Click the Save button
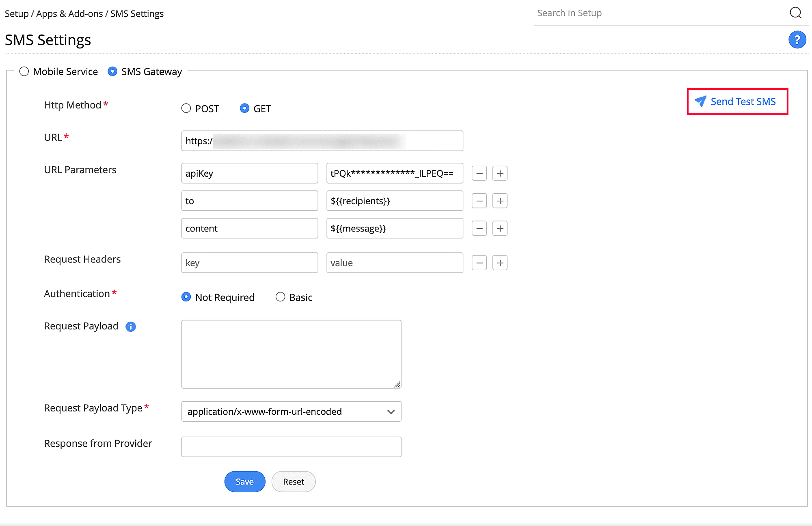The image size is (812, 526). pos(244,482)
